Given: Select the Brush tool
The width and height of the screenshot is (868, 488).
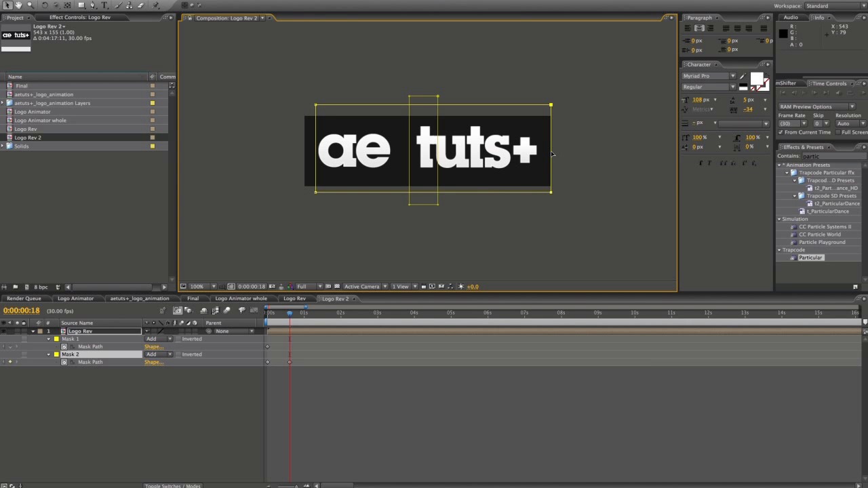Looking at the screenshot, I should pos(118,5).
